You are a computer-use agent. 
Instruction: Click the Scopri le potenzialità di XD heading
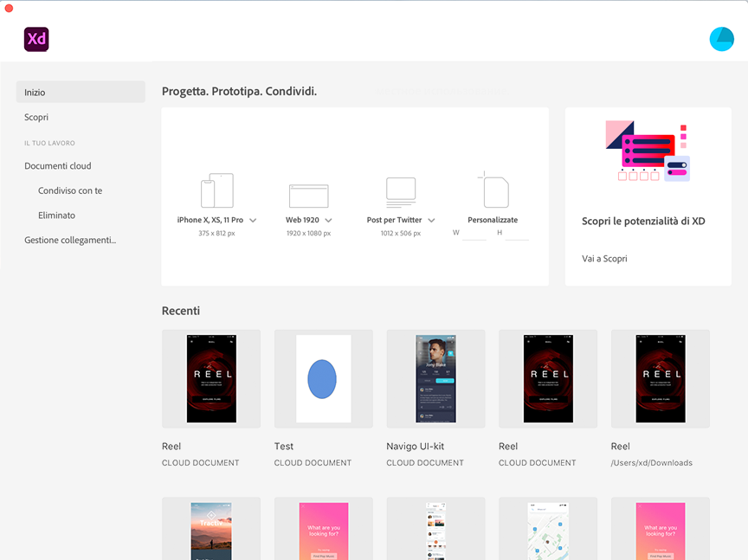(643, 221)
